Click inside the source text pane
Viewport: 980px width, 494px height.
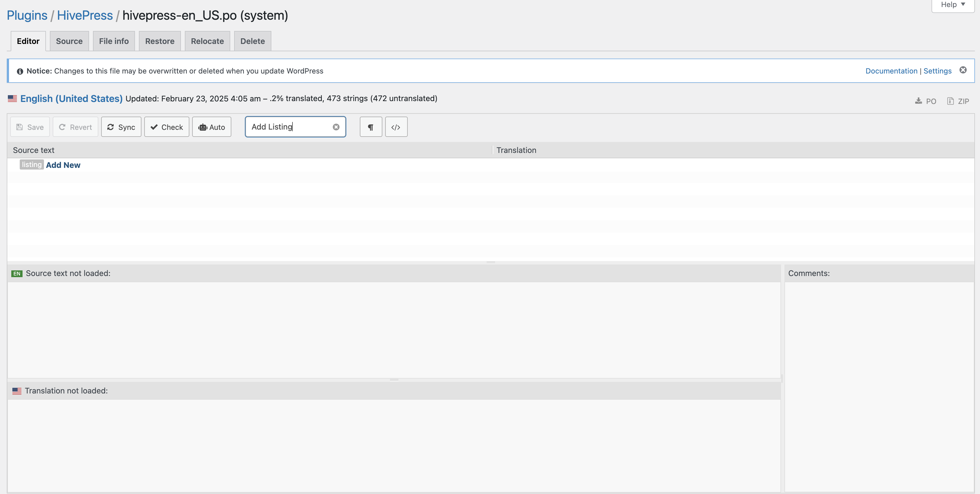coord(394,330)
